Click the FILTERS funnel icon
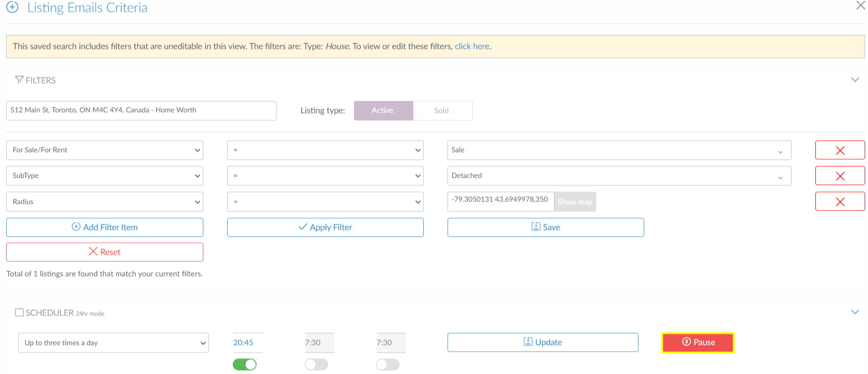 [19, 80]
